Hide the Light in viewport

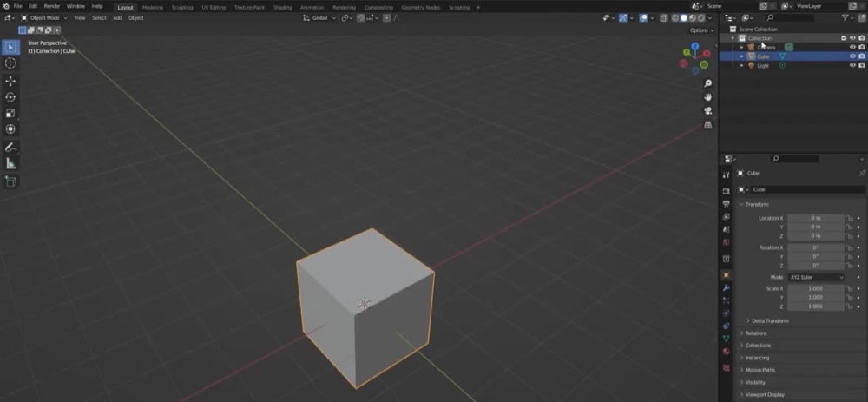pyautogui.click(x=852, y=65)
